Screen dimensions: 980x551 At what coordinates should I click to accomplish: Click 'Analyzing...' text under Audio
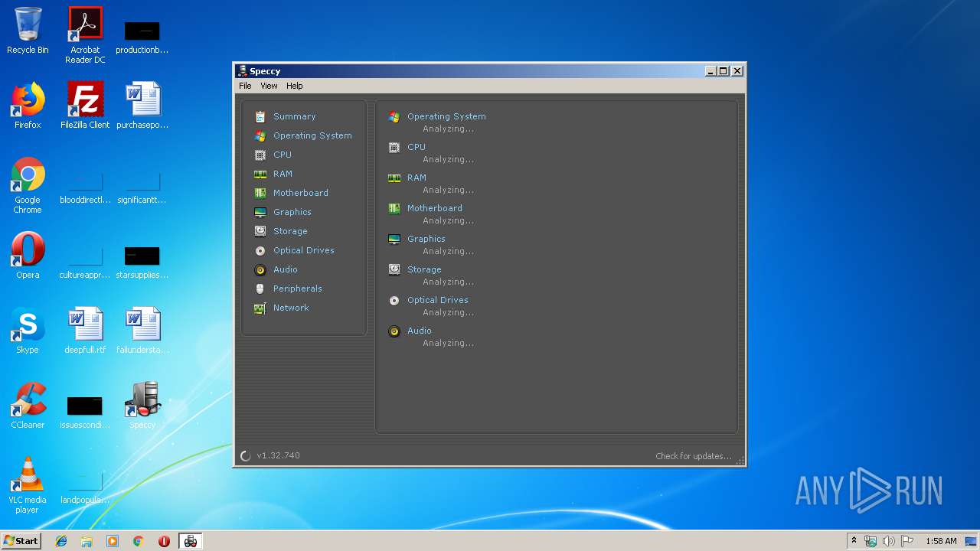click(x=449, y=343)
